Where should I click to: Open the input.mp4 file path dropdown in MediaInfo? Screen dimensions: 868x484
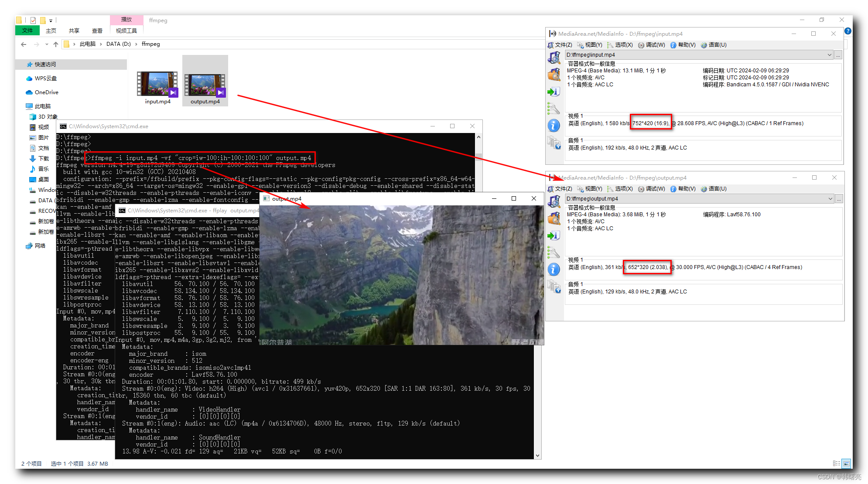click(830, 55)
